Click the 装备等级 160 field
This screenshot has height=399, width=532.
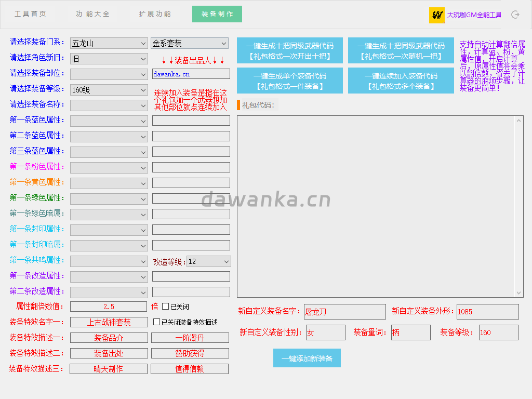point(499,332)
